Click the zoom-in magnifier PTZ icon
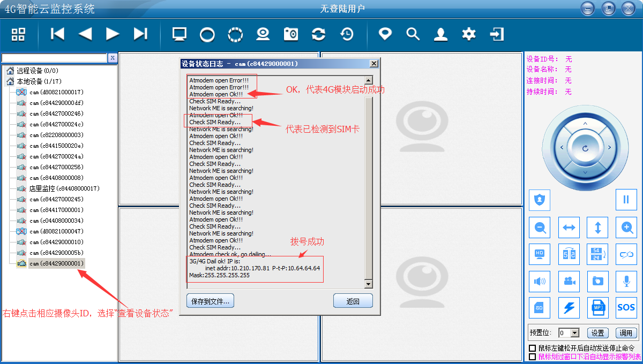643x364 pixels. click(626, 227)
